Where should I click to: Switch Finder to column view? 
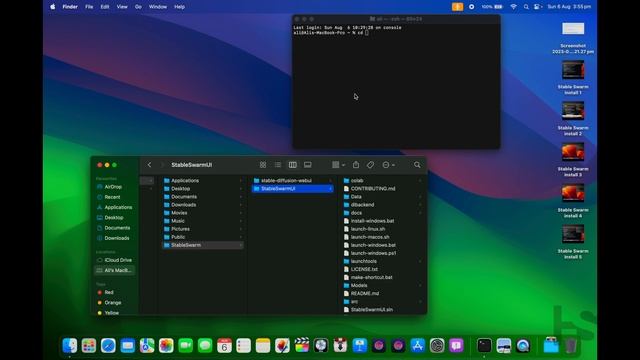293,165
